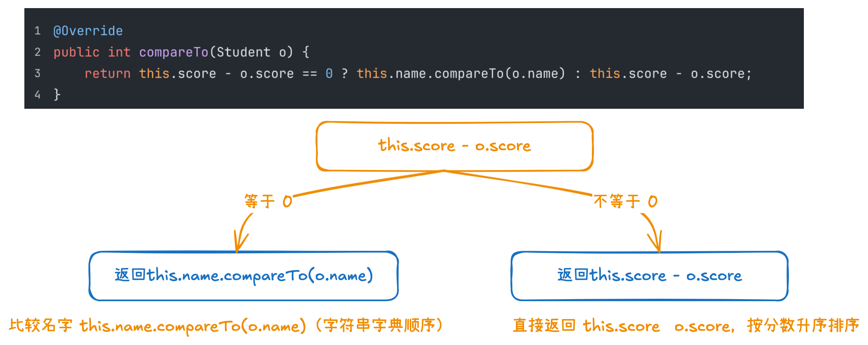
Task: Click the 'int' return type keyword
Action: (x=119, y=52)
